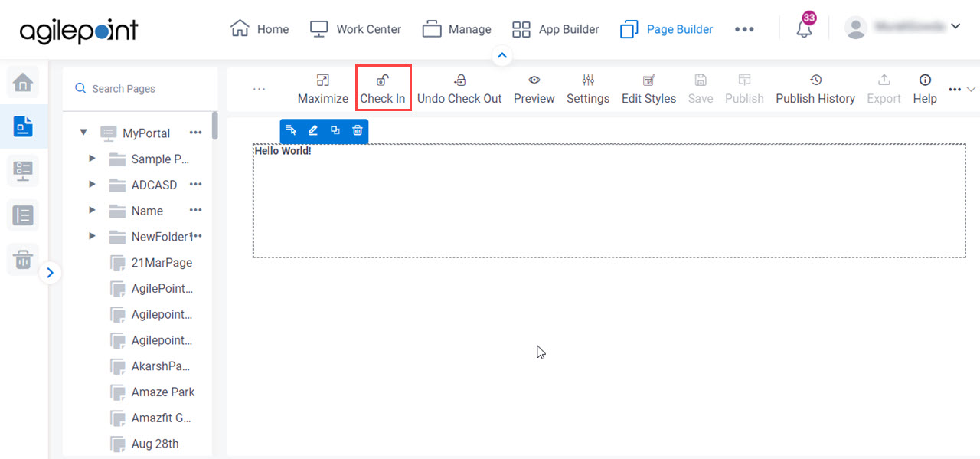Click the Sample P... folder name
Image resolution: width=980 pixels, height=459 pixels.
point(161,159)
